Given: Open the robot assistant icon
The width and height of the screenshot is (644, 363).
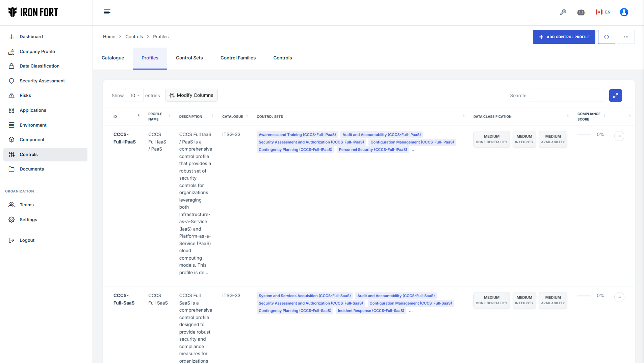Looking at the screenshot, I should click(581, 12).
